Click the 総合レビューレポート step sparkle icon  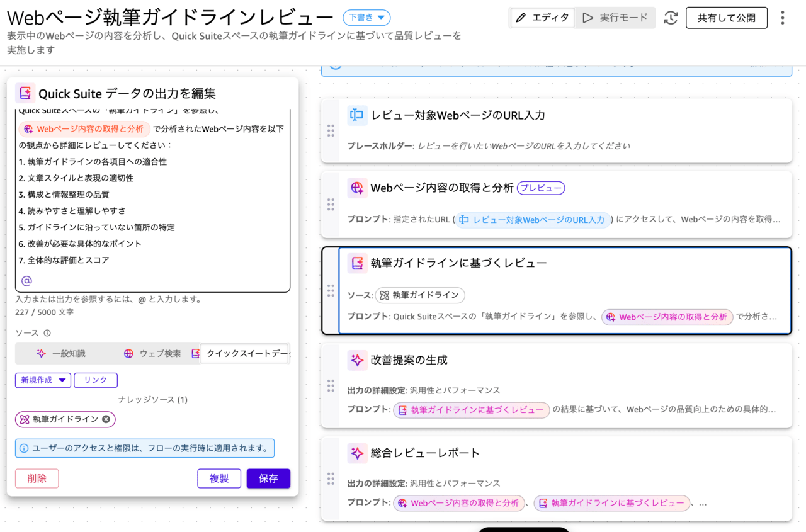(x=357, y=453)
